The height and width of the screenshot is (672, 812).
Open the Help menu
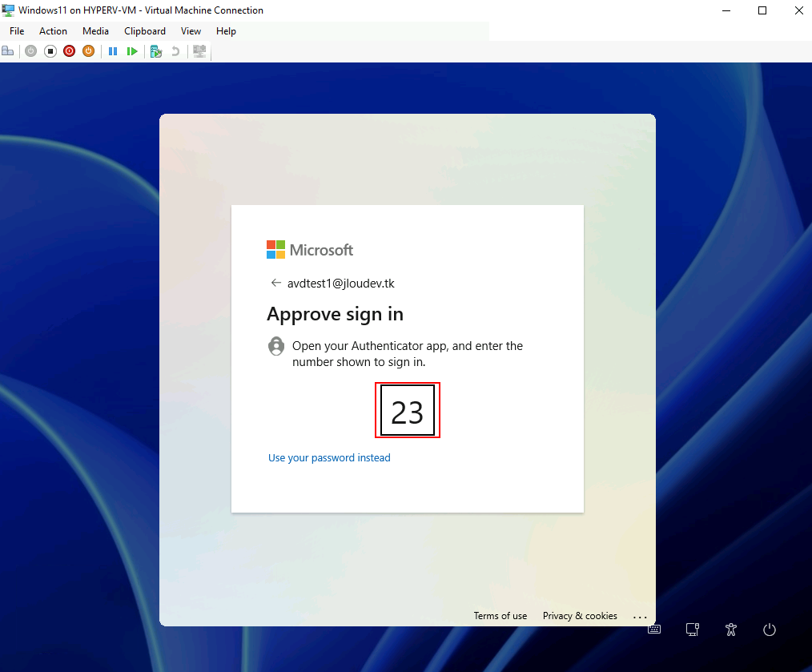coord(227,31)
